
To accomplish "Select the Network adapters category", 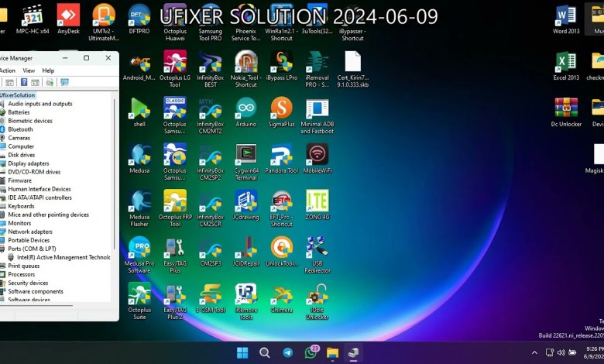I will (30, 232).
